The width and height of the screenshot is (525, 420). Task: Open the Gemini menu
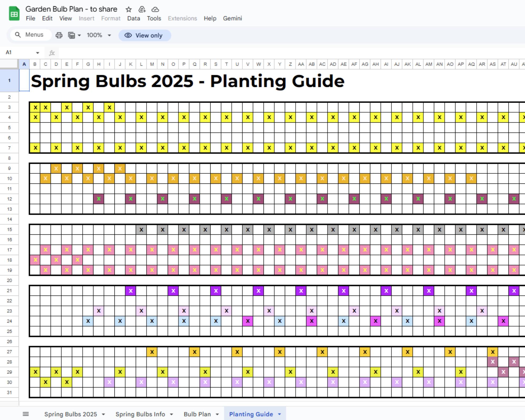(232, 18)
